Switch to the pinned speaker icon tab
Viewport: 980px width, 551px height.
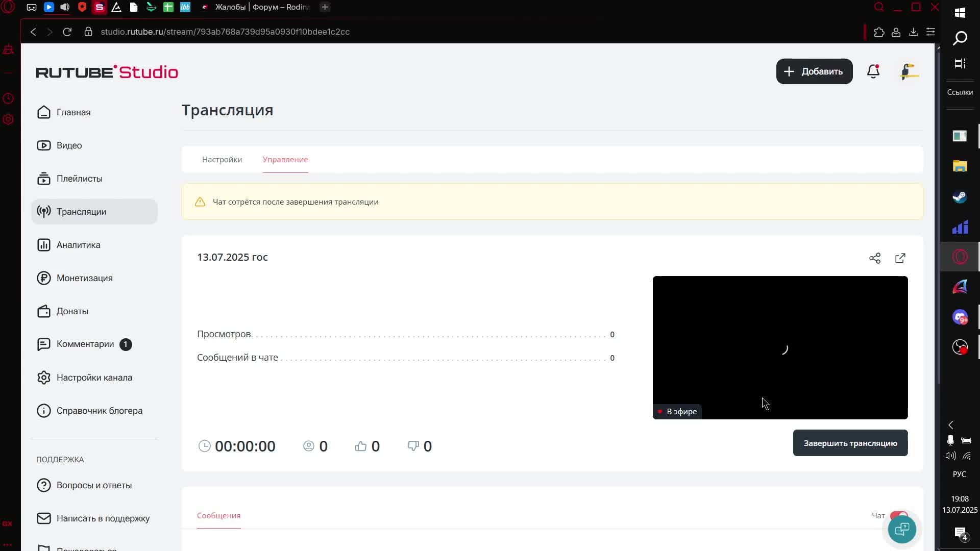[x=65, y=7]
